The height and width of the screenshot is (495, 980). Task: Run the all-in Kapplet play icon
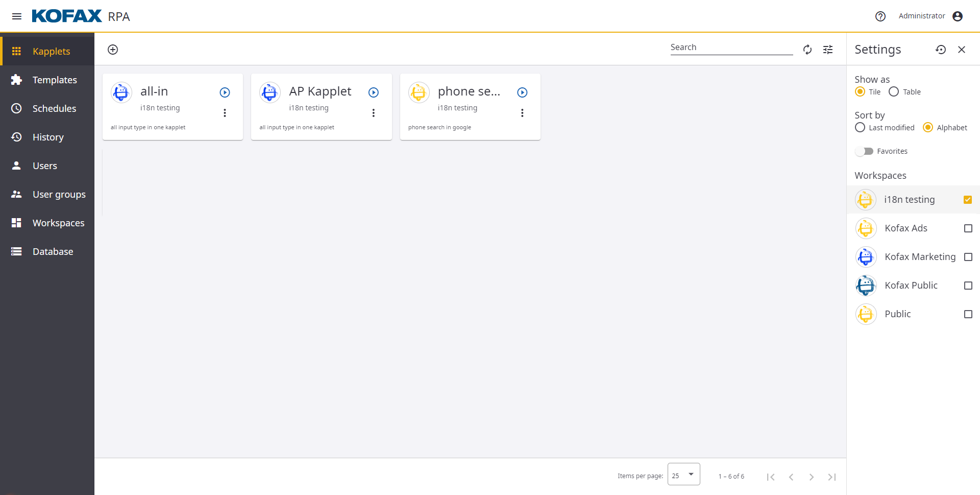[x=225, y=92]
